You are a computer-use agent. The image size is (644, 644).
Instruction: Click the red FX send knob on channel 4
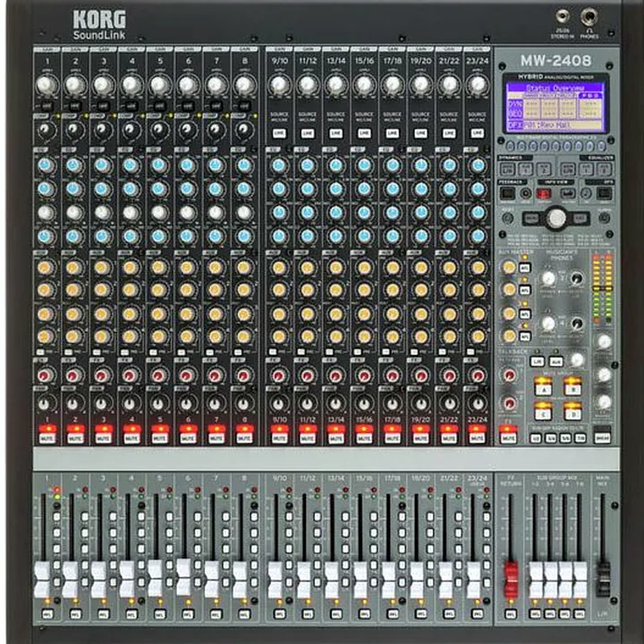pyautogui.click(x=131, y=376)
